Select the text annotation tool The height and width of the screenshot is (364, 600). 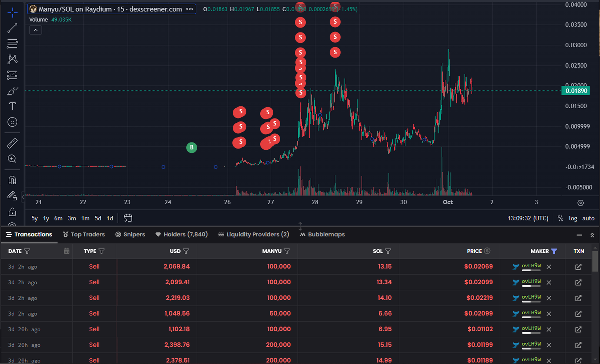12,106
